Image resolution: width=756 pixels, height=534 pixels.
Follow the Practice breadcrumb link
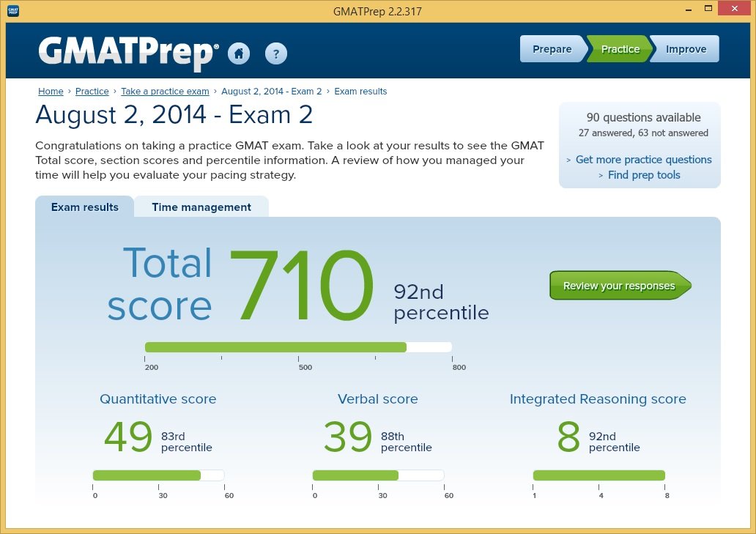92,92
